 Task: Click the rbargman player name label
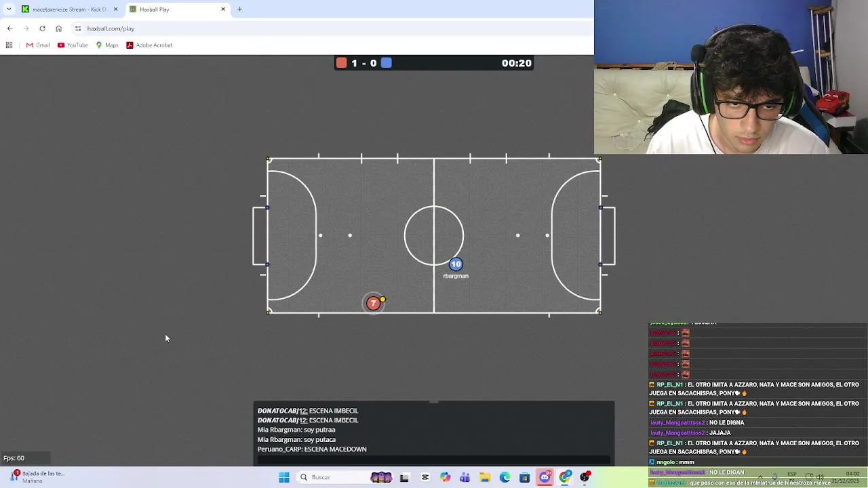point(456,276)
